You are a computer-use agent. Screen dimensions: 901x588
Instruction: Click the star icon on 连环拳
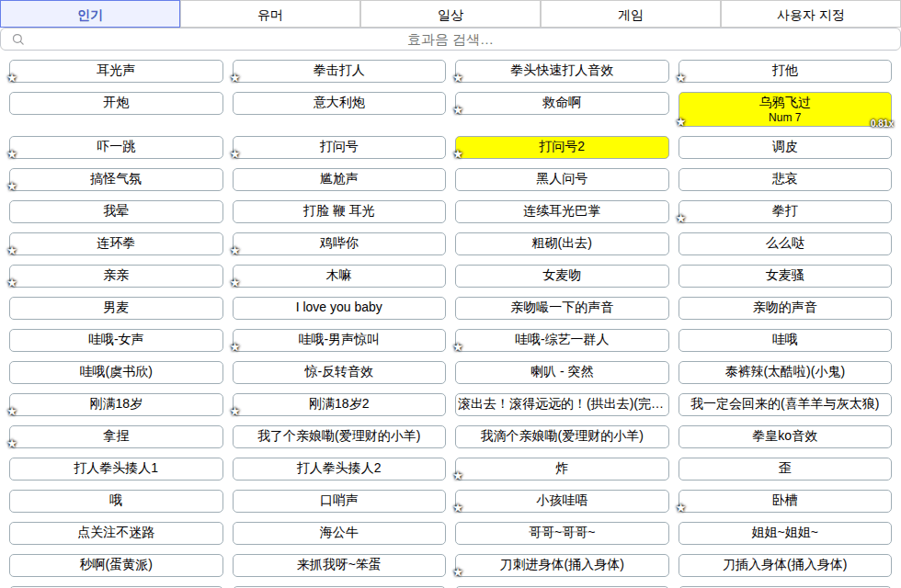pos(12,250)
